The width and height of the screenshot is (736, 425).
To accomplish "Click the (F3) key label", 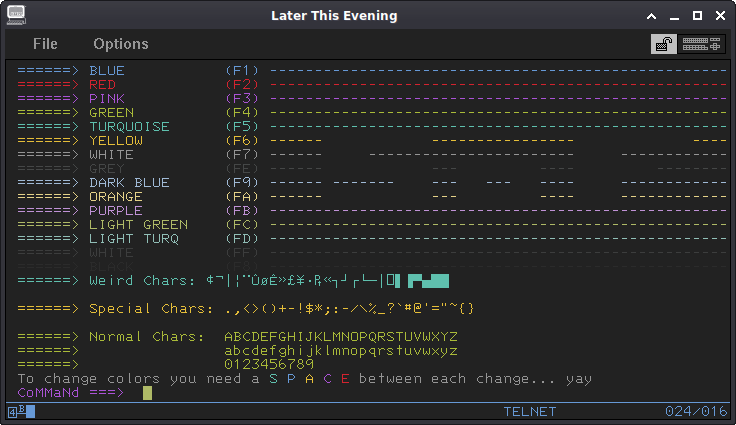I will coord(242,99).
